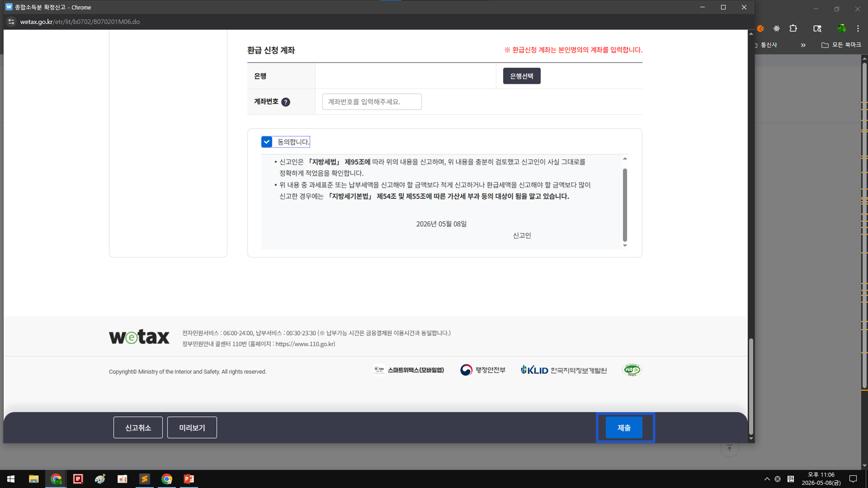Click the scroll-to-top arrow button behind the popup
Viewport: 868px width, 488px height.
[x=729, y=449]
